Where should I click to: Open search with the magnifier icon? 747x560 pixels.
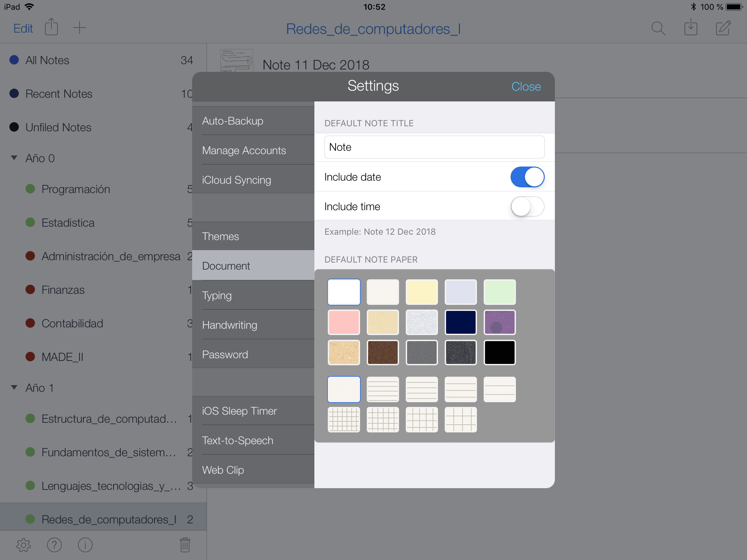coord(658,28)
